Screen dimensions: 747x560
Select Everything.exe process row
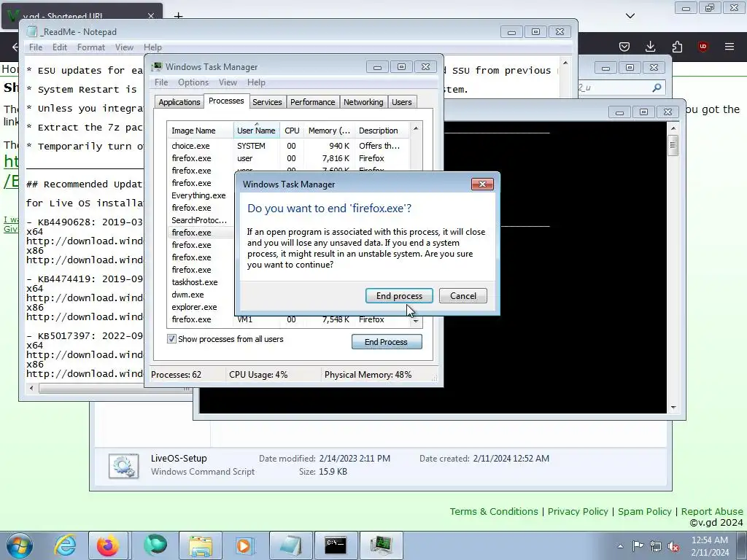tap(201, 195)
